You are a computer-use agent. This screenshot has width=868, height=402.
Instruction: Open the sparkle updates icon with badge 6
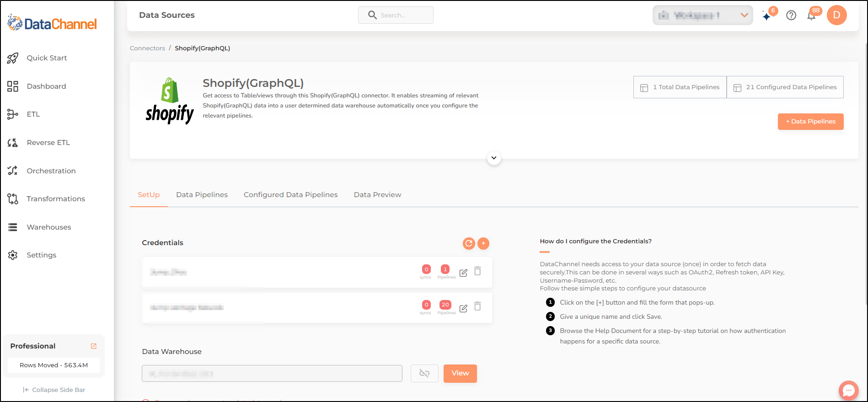[x=767, y=16]
